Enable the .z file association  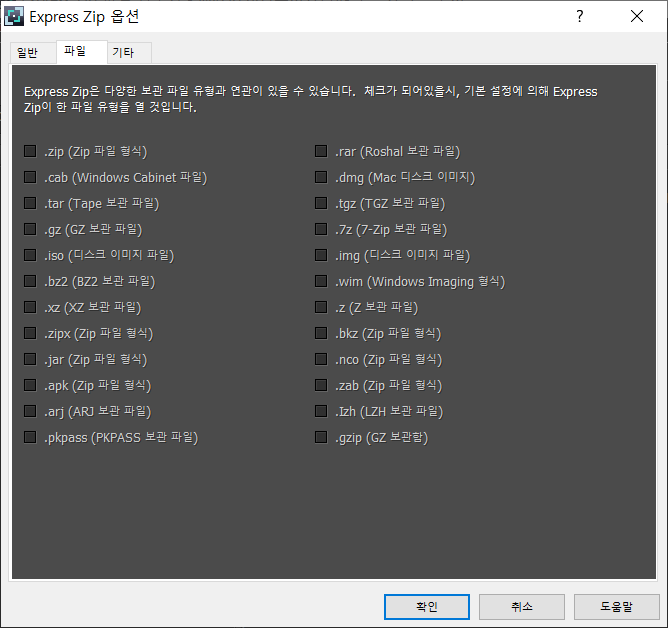click(321, 307)
